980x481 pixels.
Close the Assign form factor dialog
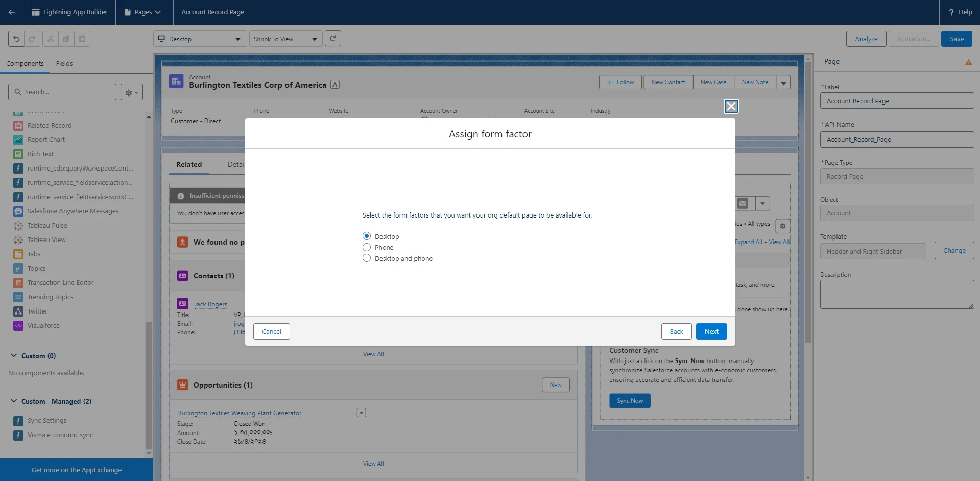(731, 106)
